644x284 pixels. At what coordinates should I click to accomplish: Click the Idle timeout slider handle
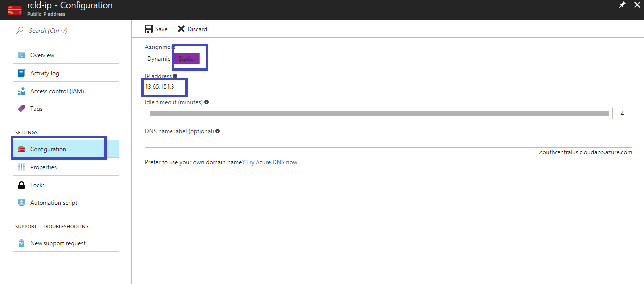point(147,114)
